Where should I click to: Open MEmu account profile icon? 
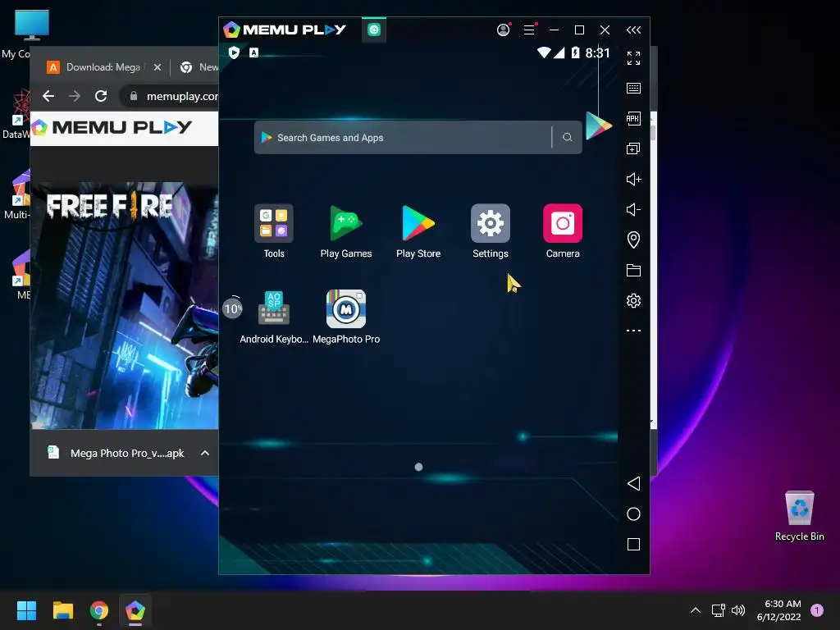pos(503,30)
